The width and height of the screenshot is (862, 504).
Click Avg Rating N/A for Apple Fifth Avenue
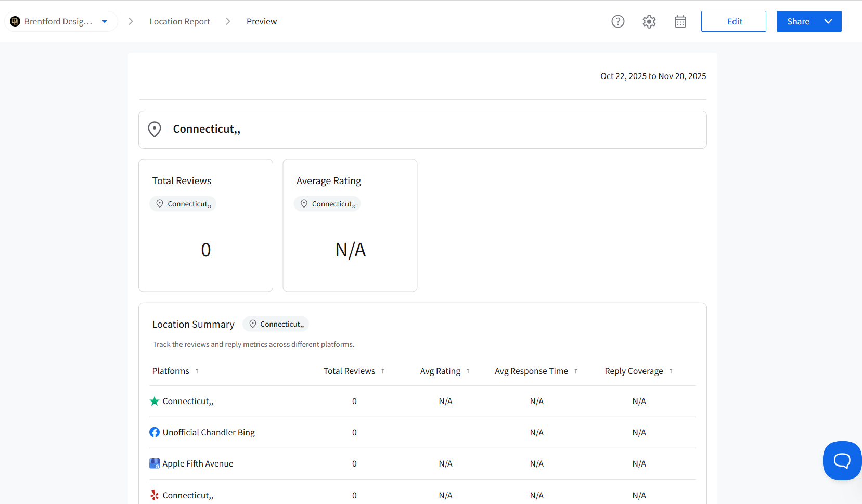click(x=446, y=464)
